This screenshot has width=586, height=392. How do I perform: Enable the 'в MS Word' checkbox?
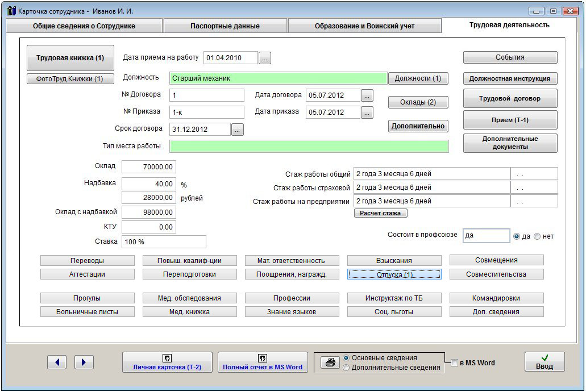[455, 363]
